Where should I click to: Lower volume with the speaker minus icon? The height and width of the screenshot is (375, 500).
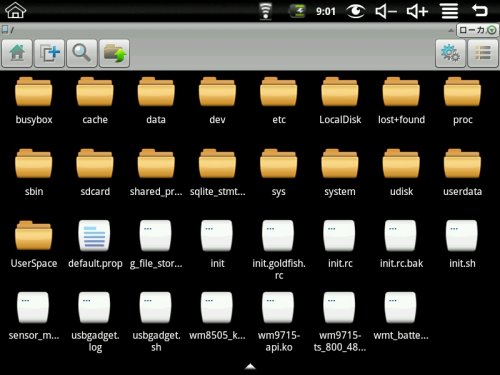click(386, 11)
